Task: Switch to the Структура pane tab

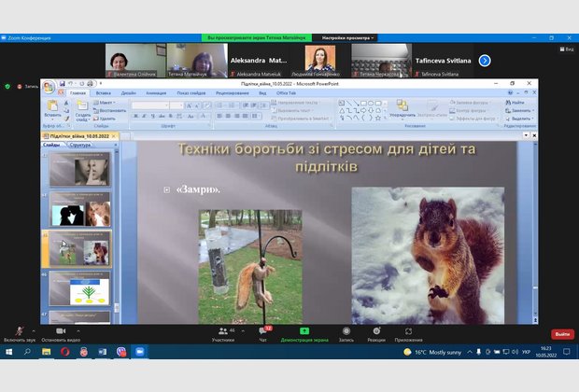Action: [x=80, y=146]
